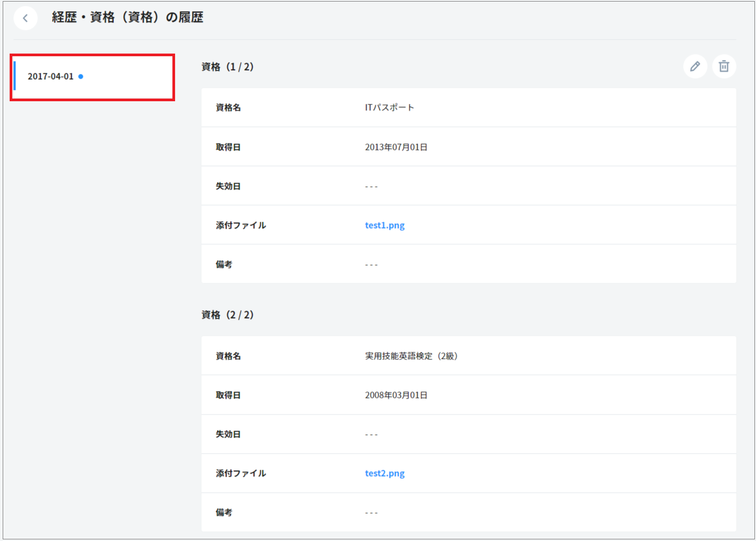Click the blue dot beside 2017-04-01

click(81, 77)
